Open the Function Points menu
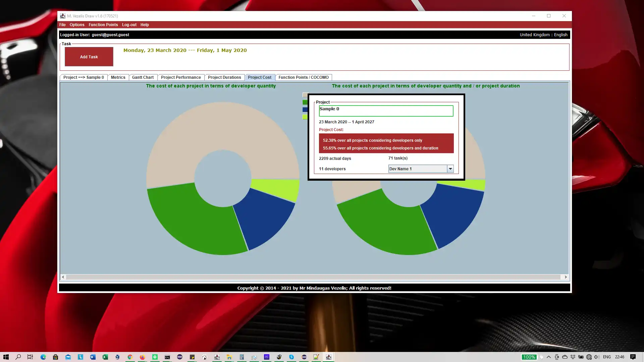Viewport: 644px width, 362px height. click(103, 25)
